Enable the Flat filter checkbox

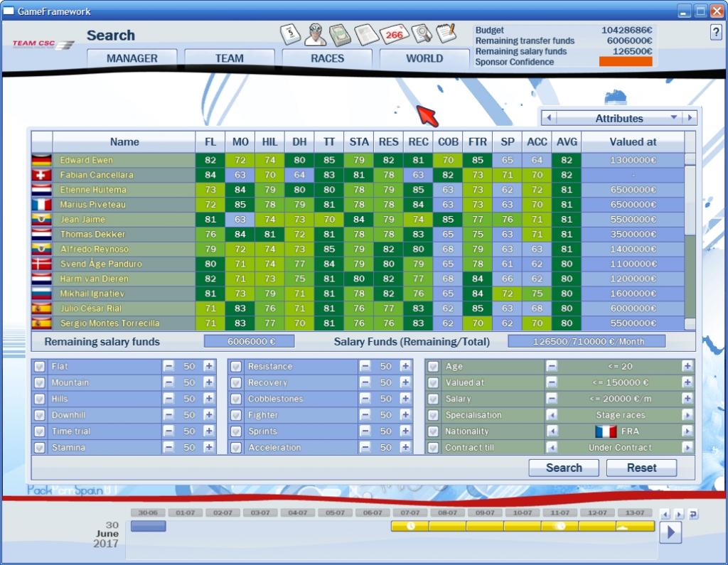(x=40, y=367)
